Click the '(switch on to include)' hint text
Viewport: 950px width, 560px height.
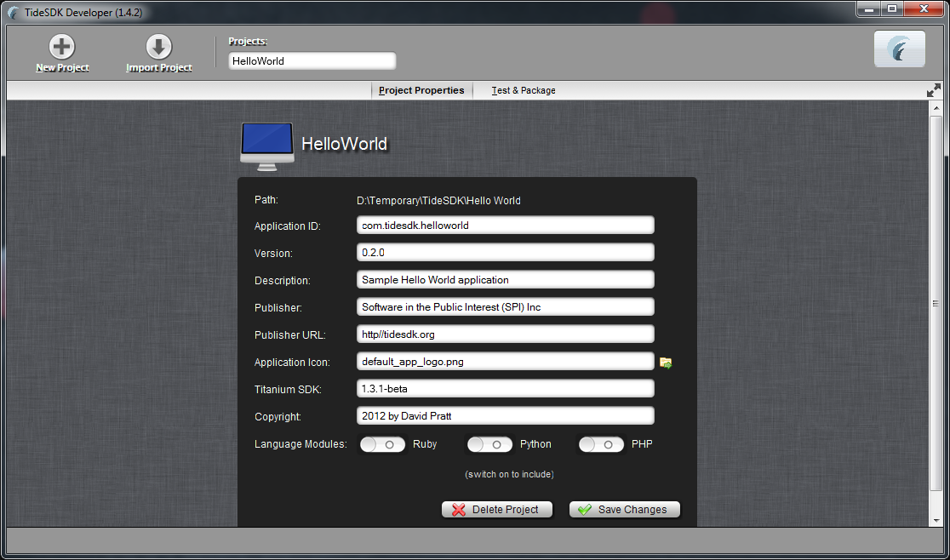point(510,475)
